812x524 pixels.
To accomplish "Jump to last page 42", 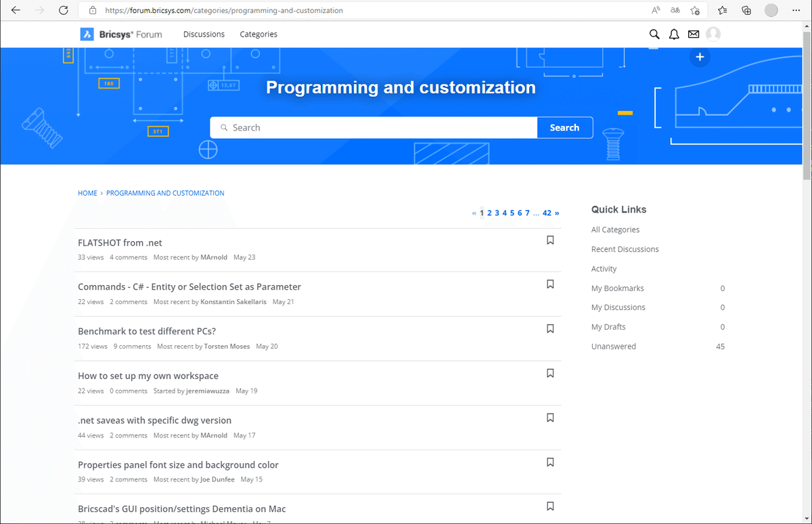I will 547,213.
